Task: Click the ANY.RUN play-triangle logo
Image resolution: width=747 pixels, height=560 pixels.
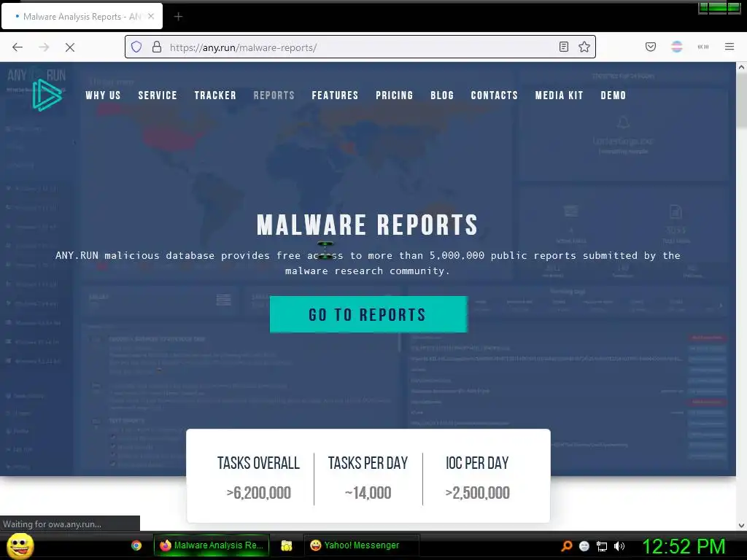Action: point(47,95)
